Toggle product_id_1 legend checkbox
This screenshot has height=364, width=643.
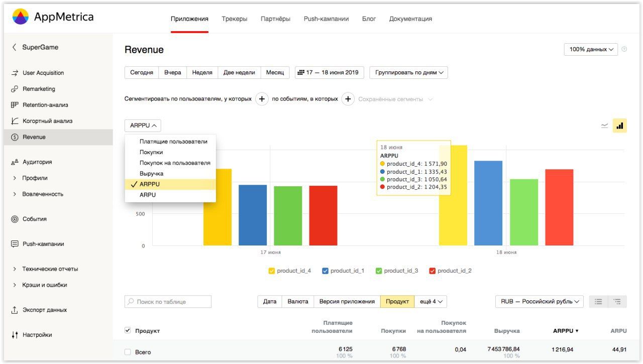(325, 271)
